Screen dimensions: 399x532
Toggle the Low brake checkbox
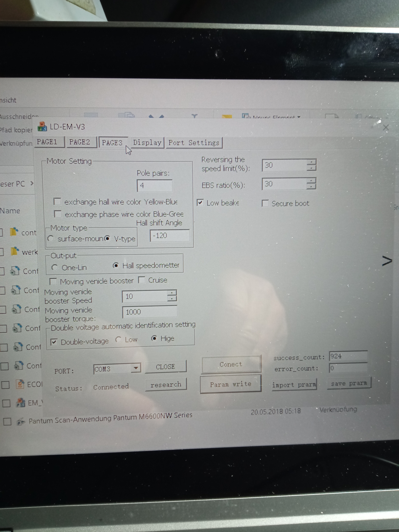pos(200,203)
